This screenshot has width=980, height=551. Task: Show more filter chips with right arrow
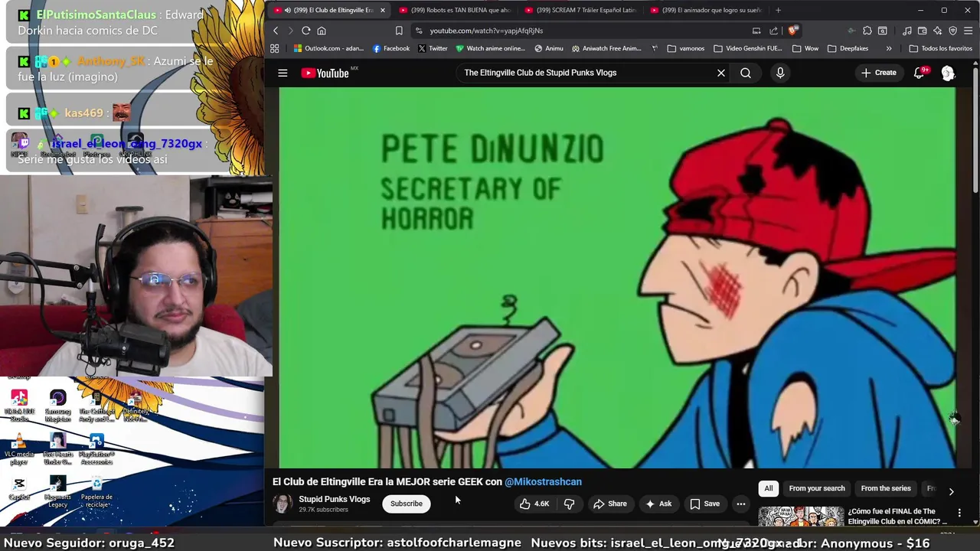[951, 491]
